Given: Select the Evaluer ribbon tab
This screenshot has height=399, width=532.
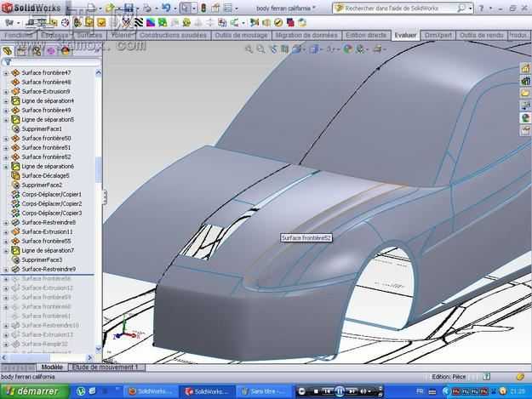Looking at the screenshot, I should [x=405, y=35].
